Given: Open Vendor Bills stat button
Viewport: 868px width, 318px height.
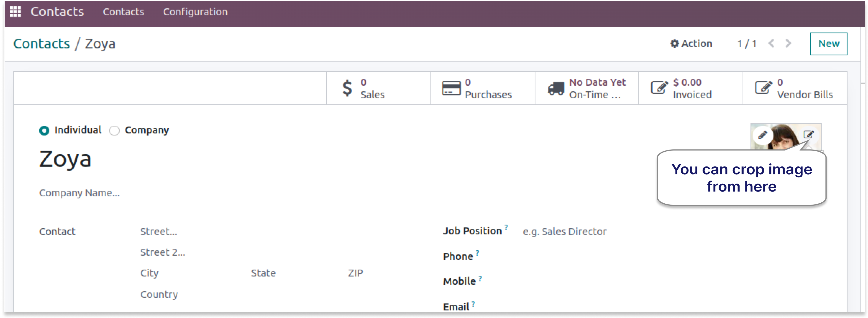Looking at the screenshot, I should click(x=795, y=88).
